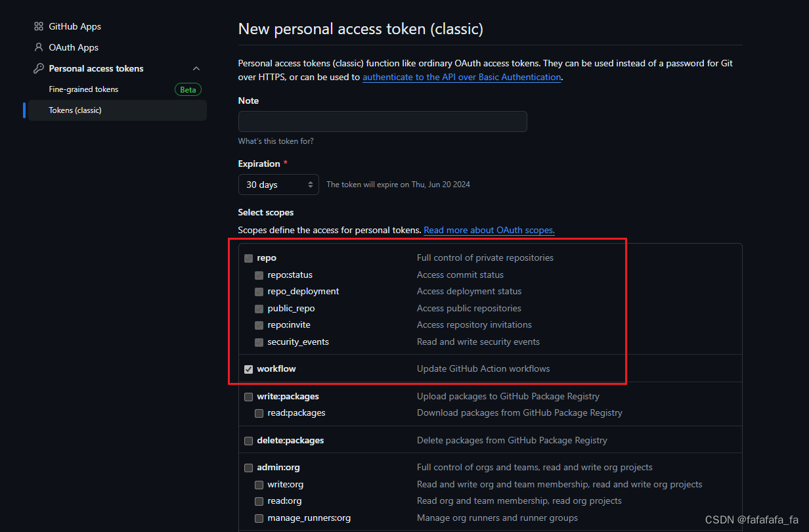
Task: Collapse the Personal access tokens section
Action: point(196,68)
